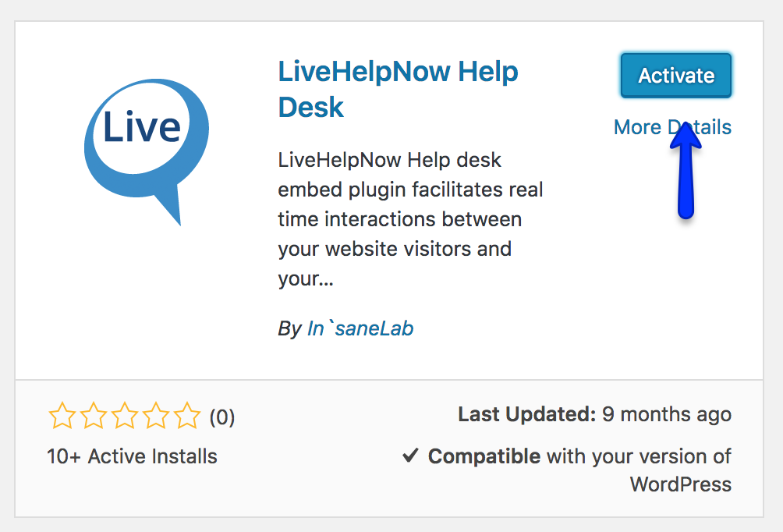The width and height of the screenshot is (783, 532).
Task: Click the WordPress word in compatibility note
Action: point(681,484)
